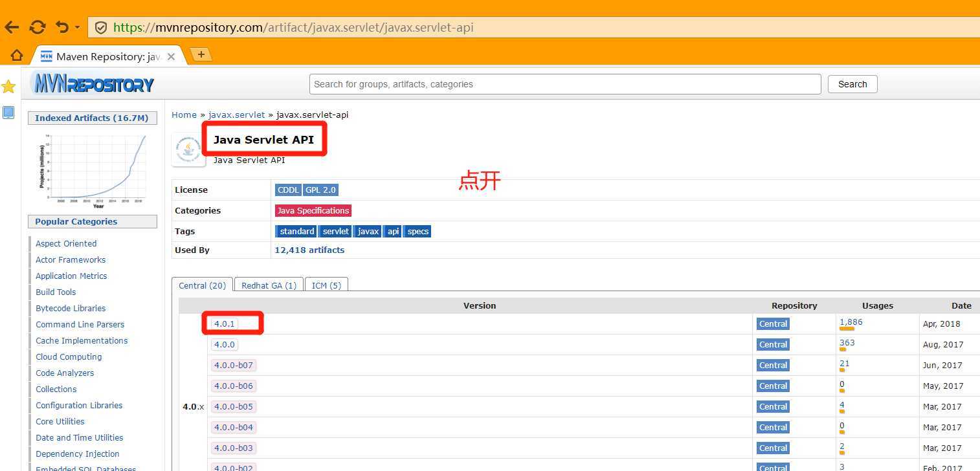Open version 4.0.1
980x471 pixels.
click(x=224, y=324)
